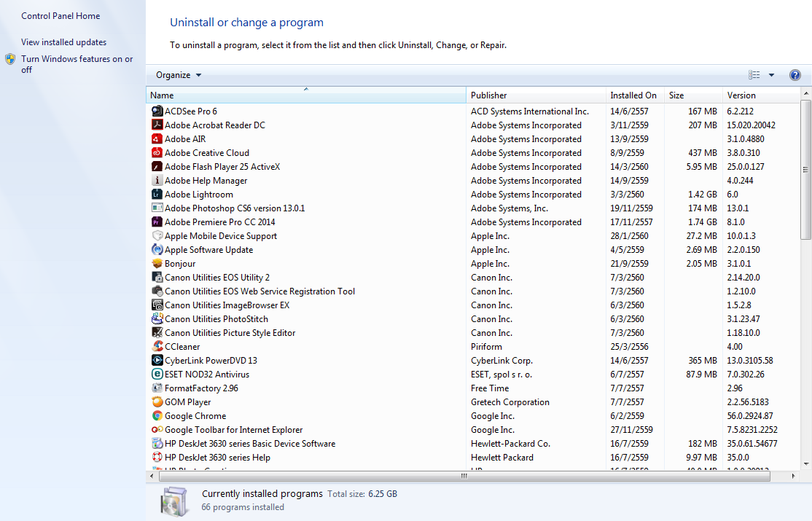Click the Canon EOS Utility 2 icon

click(157, 277)
